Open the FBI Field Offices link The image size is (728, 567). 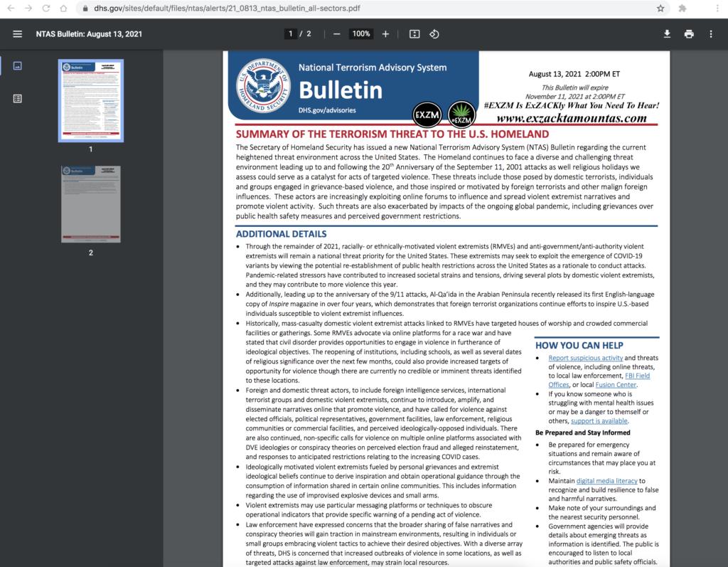pos(599,380)
